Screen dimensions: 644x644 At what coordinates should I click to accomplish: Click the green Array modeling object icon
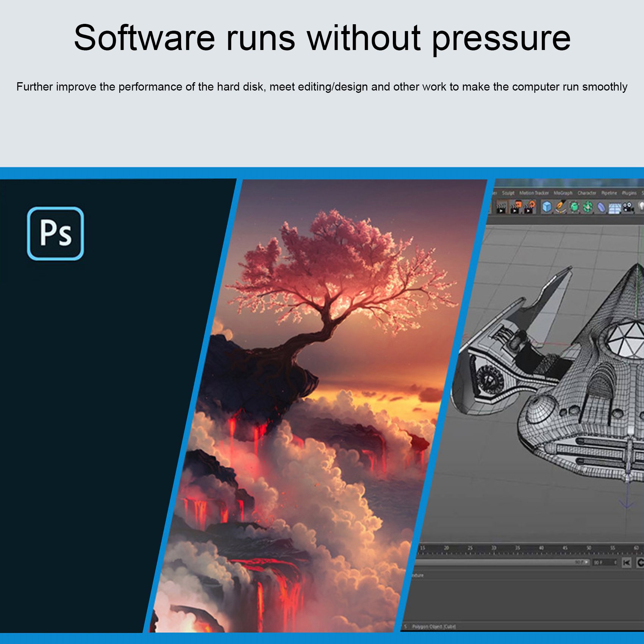click(588, 207)
